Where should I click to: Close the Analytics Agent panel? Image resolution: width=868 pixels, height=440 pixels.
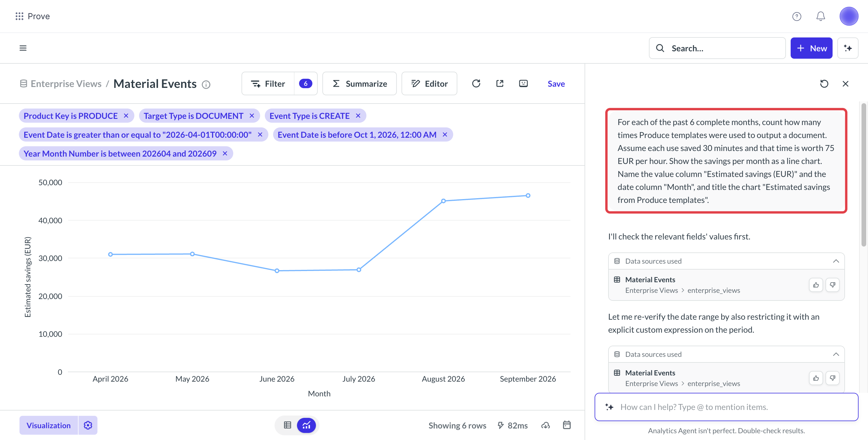coord(846,83)
